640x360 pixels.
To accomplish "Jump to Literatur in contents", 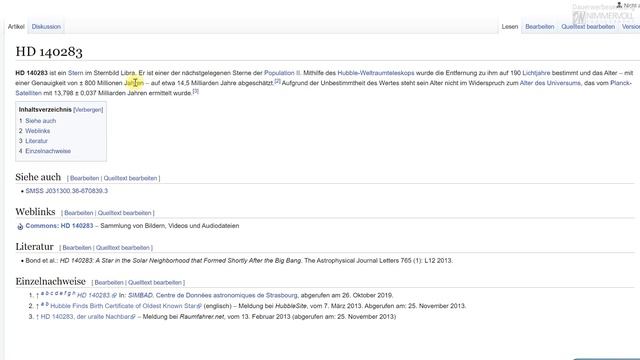I will coord(36,141).
